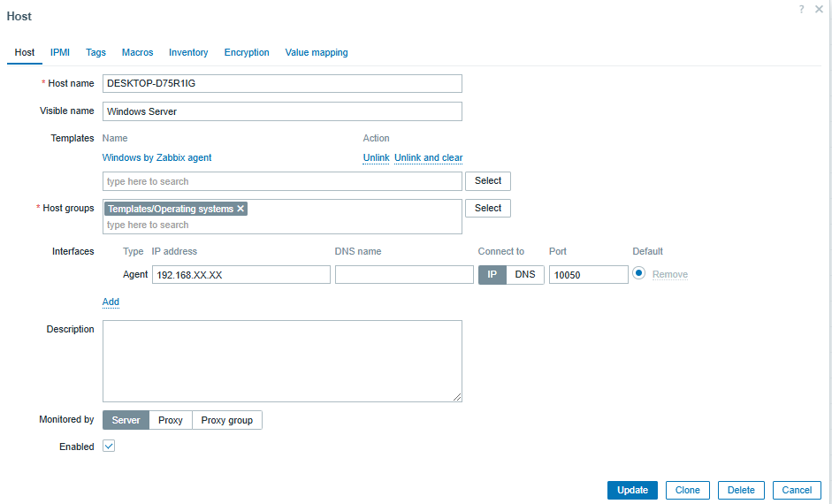The width and height of the screenshot is (832, 504).
Task: Click the Host dialog title text
Action: 19,17
